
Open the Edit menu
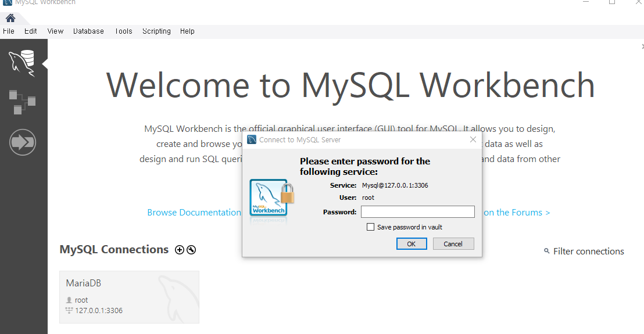[x=30, y=31]
